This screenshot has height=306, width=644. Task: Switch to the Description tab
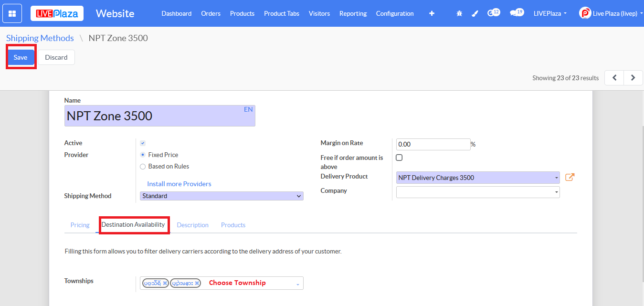tap(193, 225)
